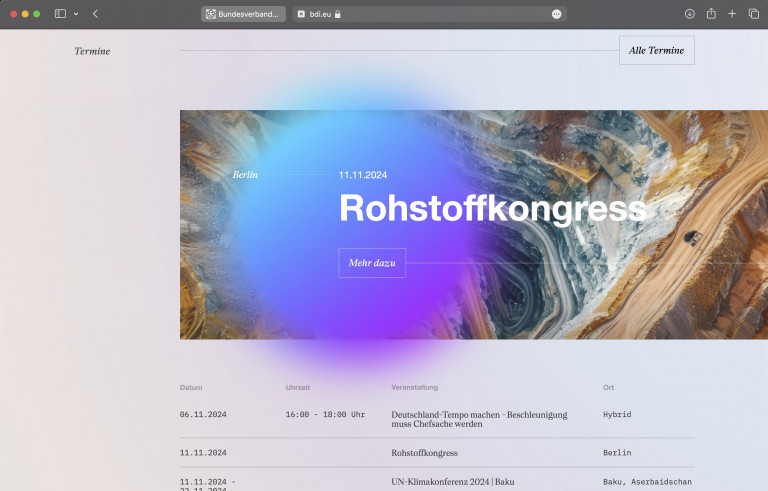This screenshot has height=491, width=768.
Task: Open UN-Klimakonferenz 2024 Baku entry
Action: pyautogui.click(x=452, y=482)
